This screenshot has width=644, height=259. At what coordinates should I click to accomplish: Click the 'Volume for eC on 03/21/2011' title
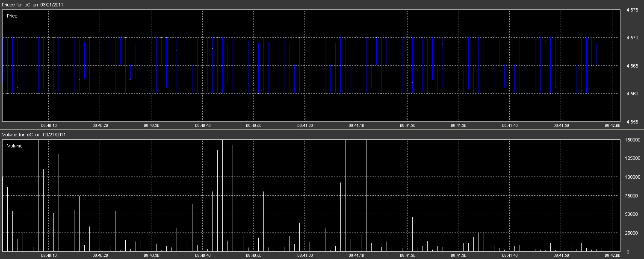point(34,135)
